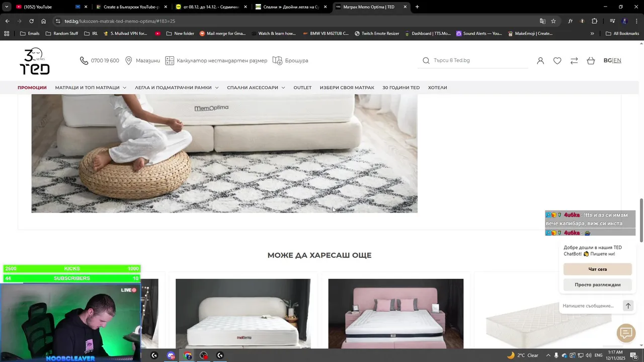Open 30 години TED menu item
The width and height of the screenshot is (644, 362).
tap(401, 87)
